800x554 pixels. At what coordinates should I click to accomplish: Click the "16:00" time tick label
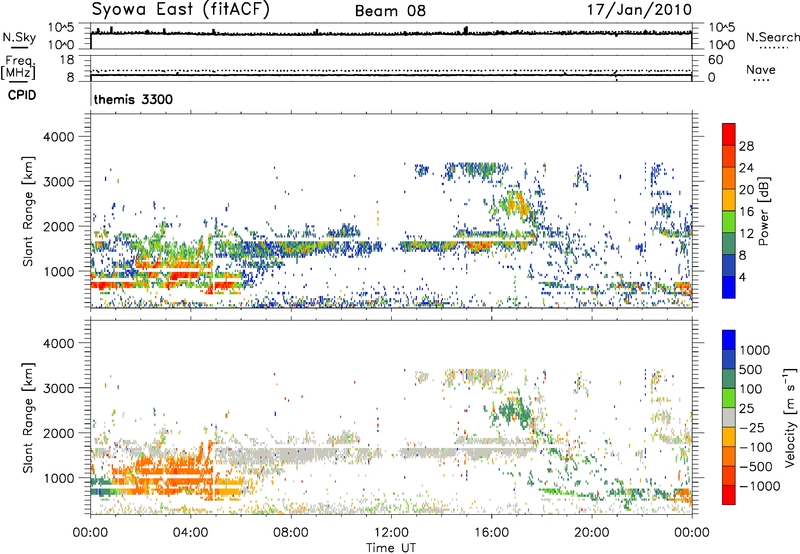point(491,533)
